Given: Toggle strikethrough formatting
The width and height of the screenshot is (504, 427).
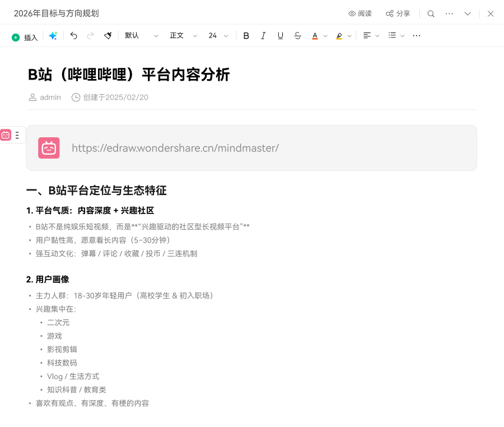Looking at the screenshot, I should [297, 36].
